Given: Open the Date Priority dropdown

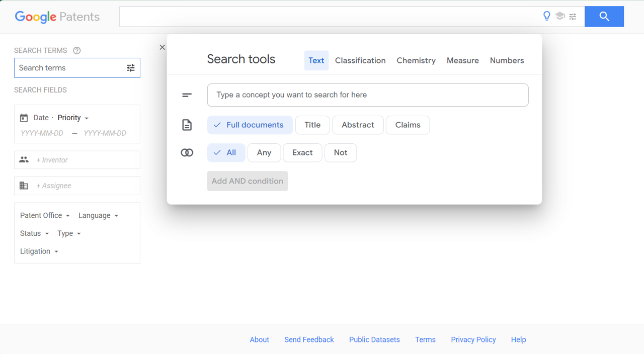Looking at the screenshot, I should click(73, 118).
